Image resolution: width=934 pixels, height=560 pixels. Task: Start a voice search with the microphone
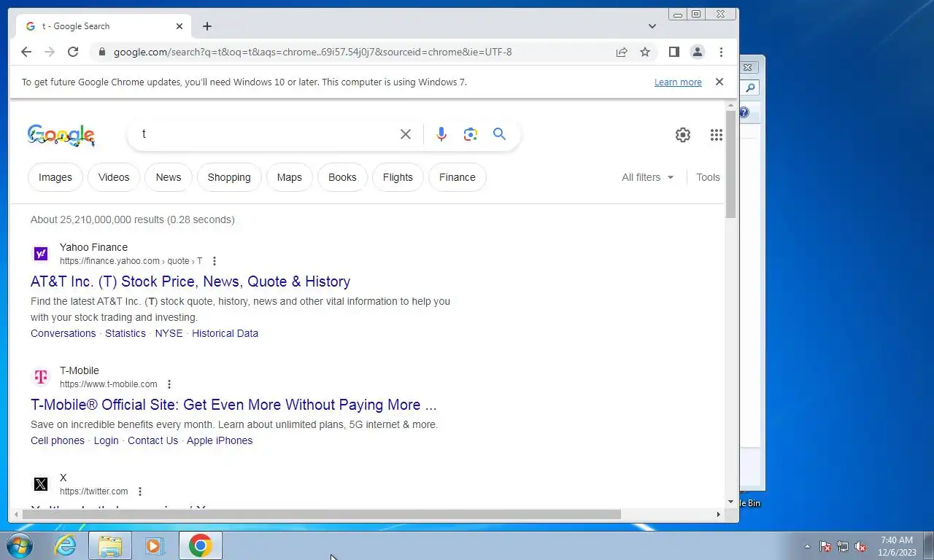(441, 134)
